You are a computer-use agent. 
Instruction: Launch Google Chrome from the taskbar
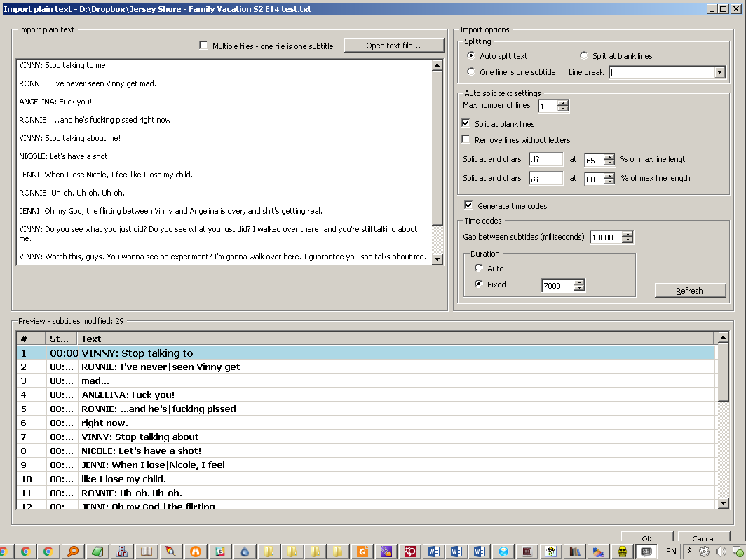pyautogui.click(x=25, y=552)
